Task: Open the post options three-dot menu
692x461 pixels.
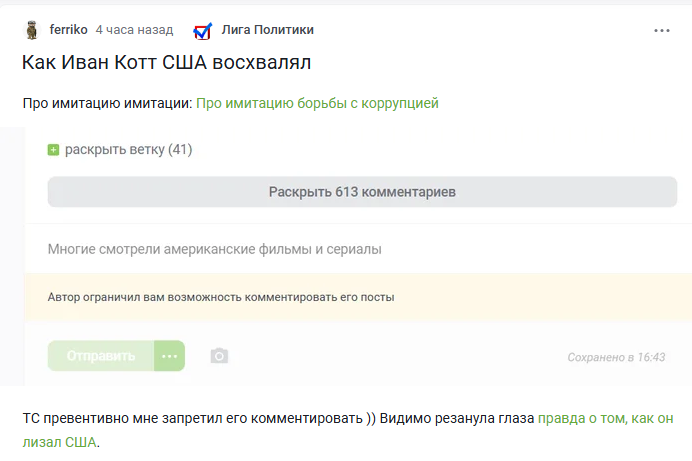Action: coord(662,30)
